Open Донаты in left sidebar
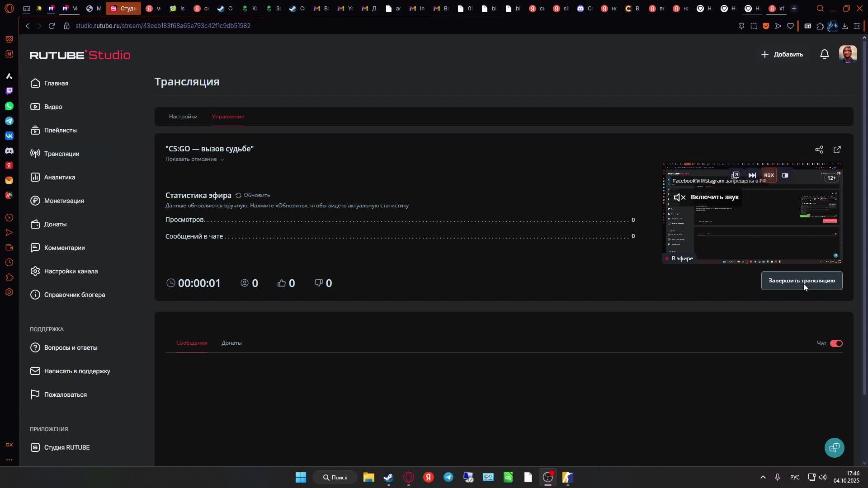Viewport: 868px width, 488px height. [48, 224]
